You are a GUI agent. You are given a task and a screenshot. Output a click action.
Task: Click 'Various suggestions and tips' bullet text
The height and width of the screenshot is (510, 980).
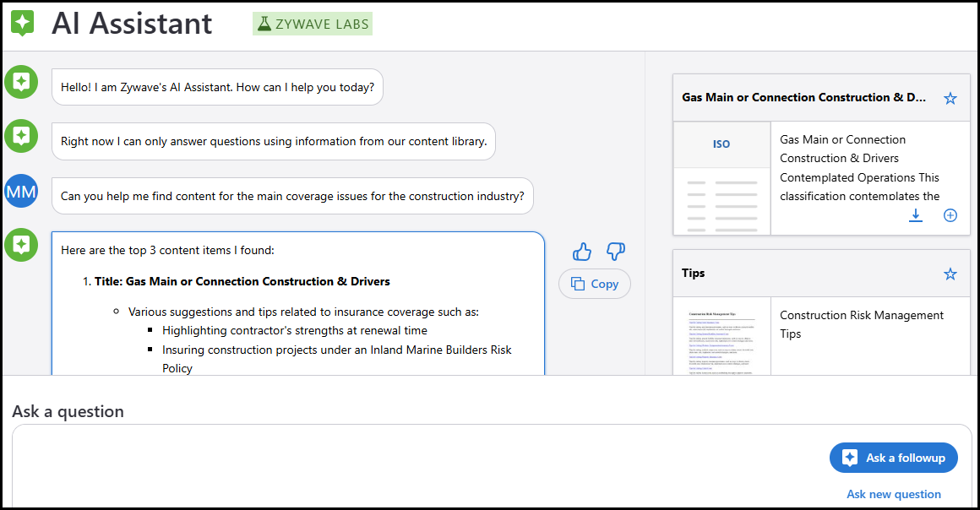click(304, 312)
